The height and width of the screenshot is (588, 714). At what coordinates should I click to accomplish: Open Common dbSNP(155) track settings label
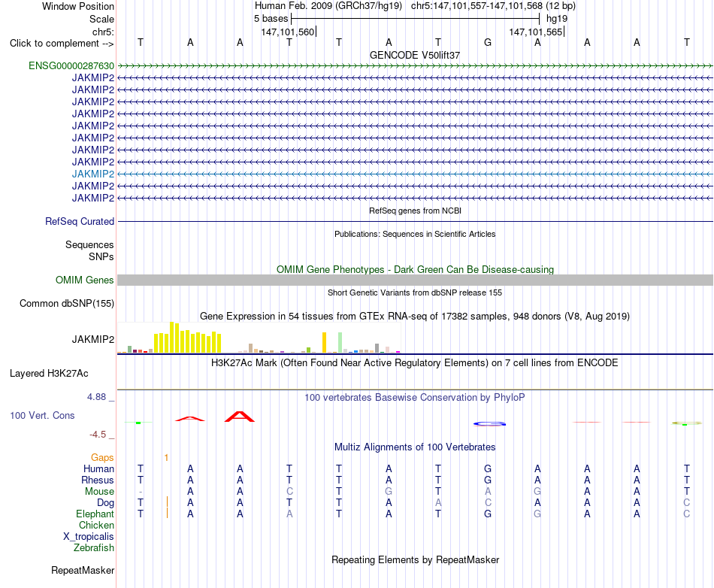pyautogui.click(x=67, y=303)
